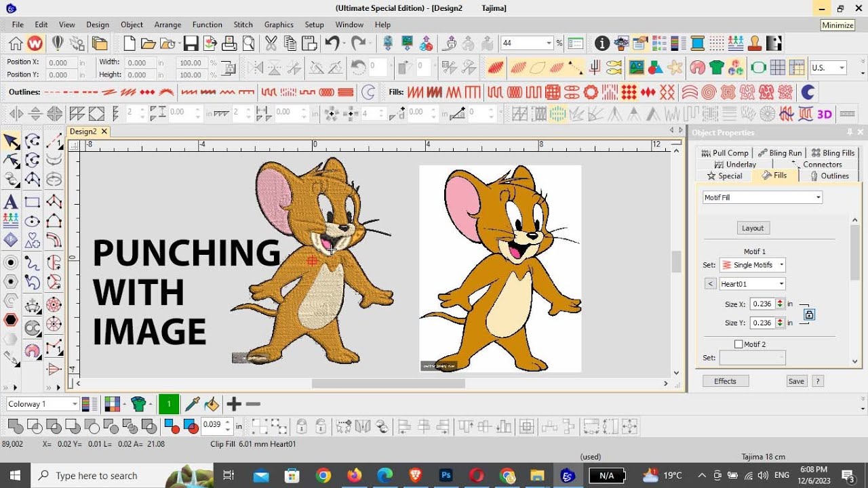Click the thread spool icon
The height and width of the screenshot is (488, 868).
(697, 44)
